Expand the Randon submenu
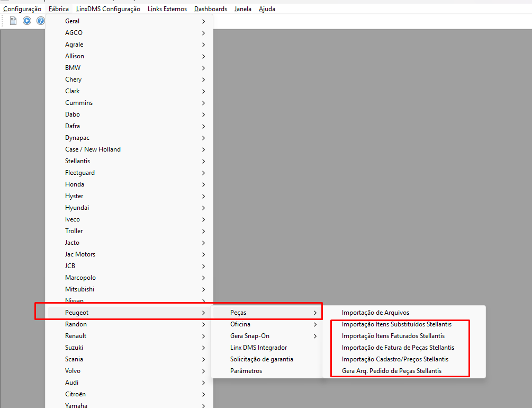The image size is (532, 408). pos(129,324)
